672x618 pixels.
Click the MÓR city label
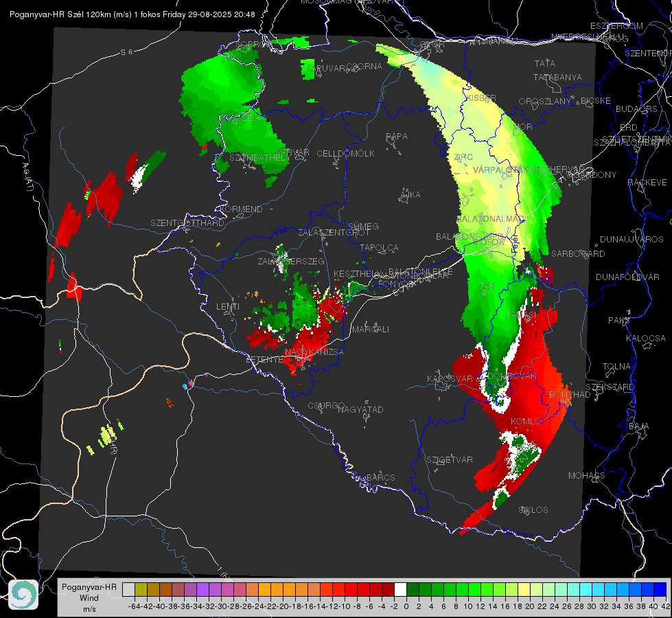pyautogui.click(x=523, y=127)
